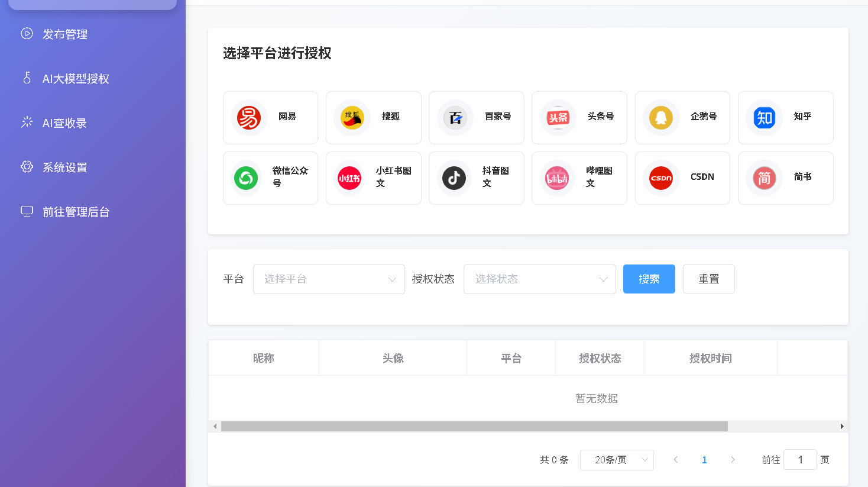Click the WeChat Official Account (微信公众号) icon
The height and width of the screenshot is (487, 868).
coord(246,178)
